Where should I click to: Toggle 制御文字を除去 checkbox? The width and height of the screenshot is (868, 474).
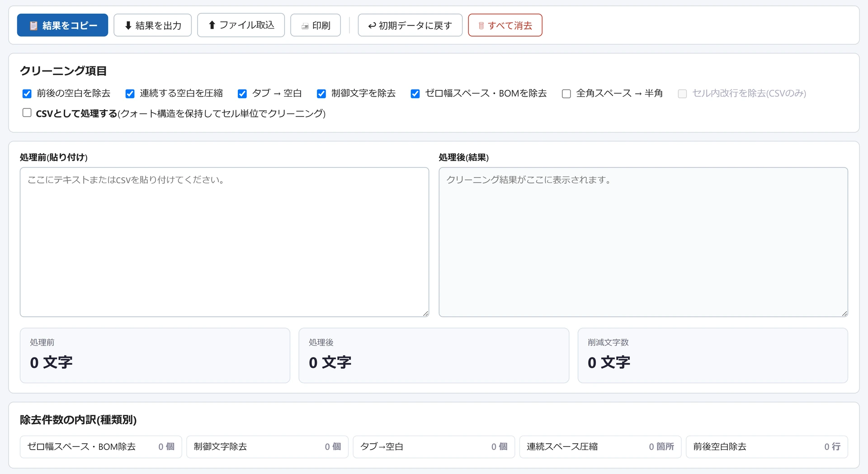[x=321, y=94]
